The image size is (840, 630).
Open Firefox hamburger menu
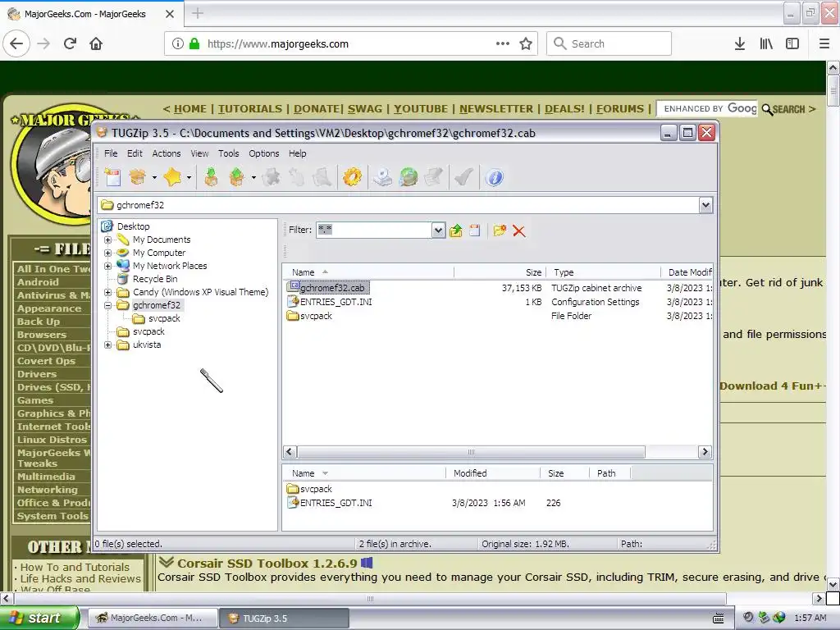[824, 44]
